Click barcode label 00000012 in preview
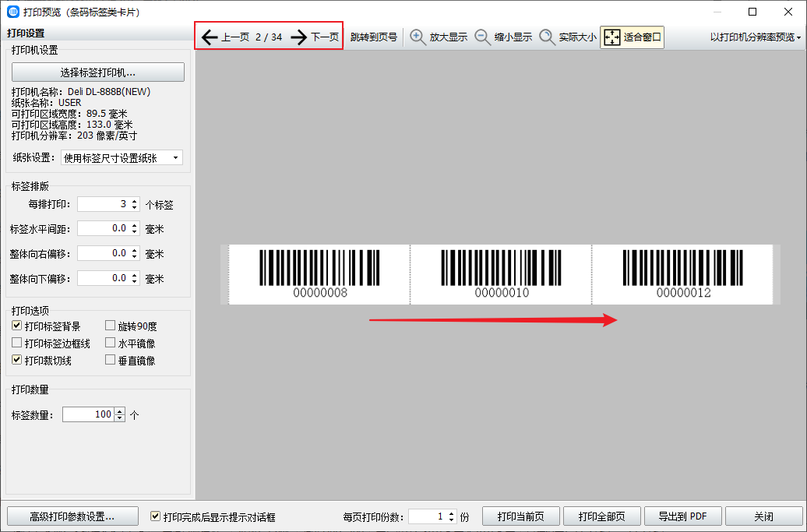Screen dimensions: 807x532 [x=683, y=274]
